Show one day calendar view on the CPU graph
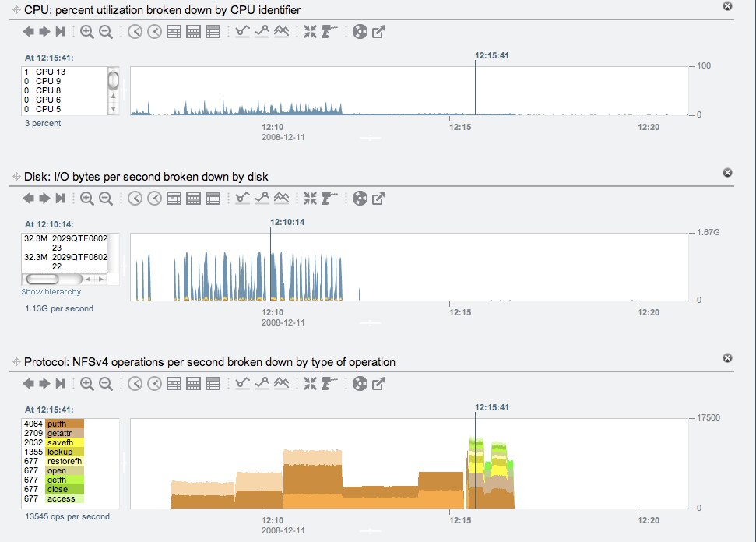 [x=174, y=32]
